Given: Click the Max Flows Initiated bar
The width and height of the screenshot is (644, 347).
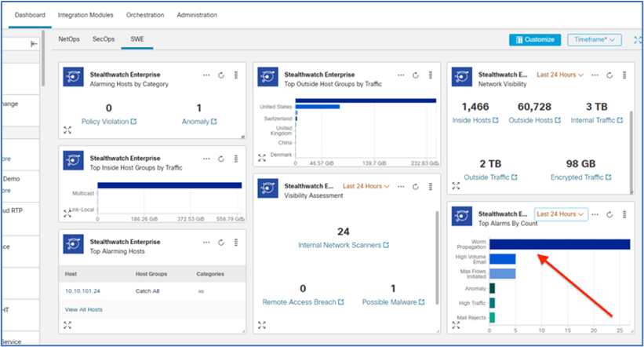Looking at the screenshot, I should tap(502, 273).
